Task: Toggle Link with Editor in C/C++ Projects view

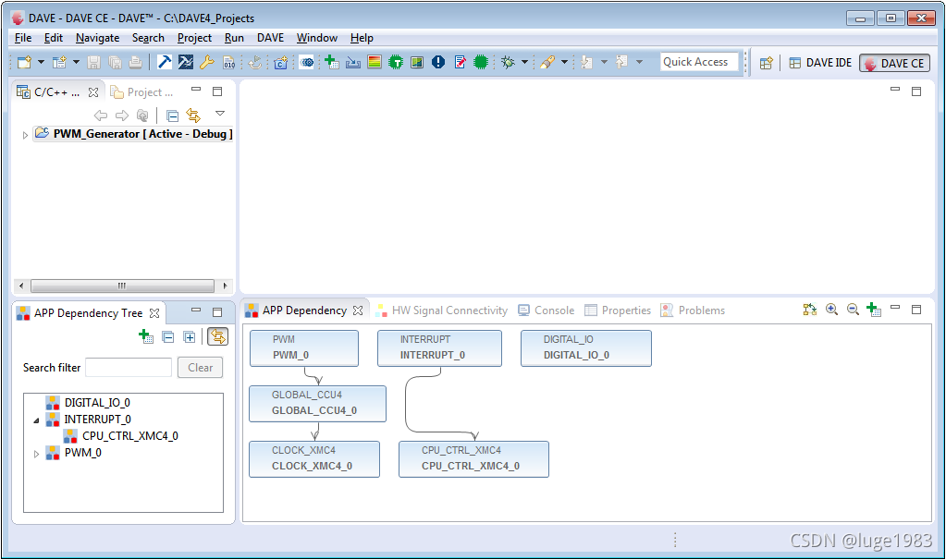Action: [x=193, y=115]
